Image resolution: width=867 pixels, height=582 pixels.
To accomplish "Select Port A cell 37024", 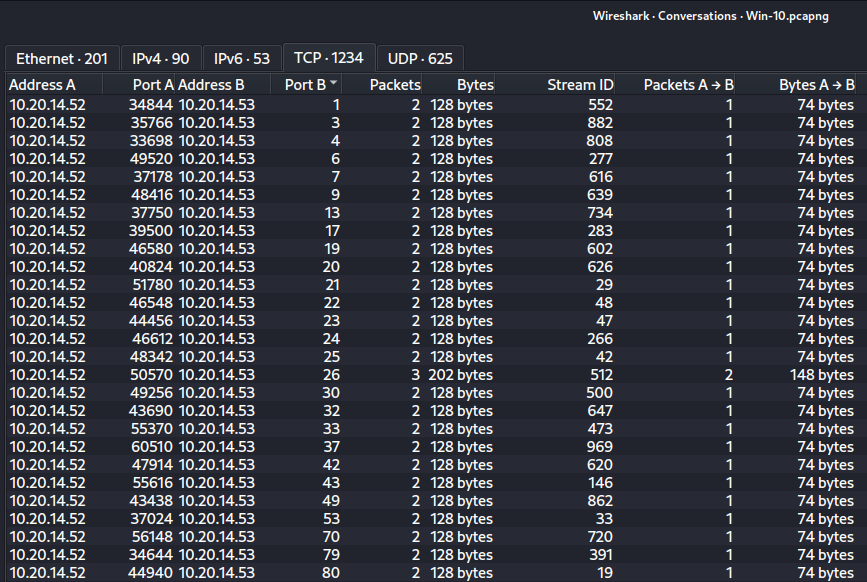I will click(x=152, y=519).
